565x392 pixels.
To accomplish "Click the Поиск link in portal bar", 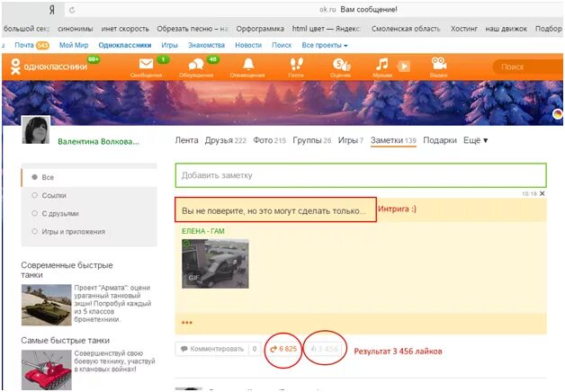I will [282, 45].
